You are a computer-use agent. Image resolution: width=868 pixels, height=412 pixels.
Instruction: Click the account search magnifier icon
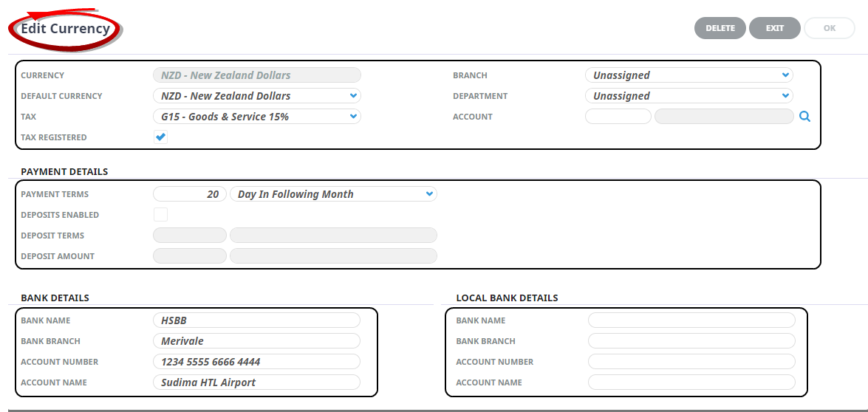(x=804, y=117)
